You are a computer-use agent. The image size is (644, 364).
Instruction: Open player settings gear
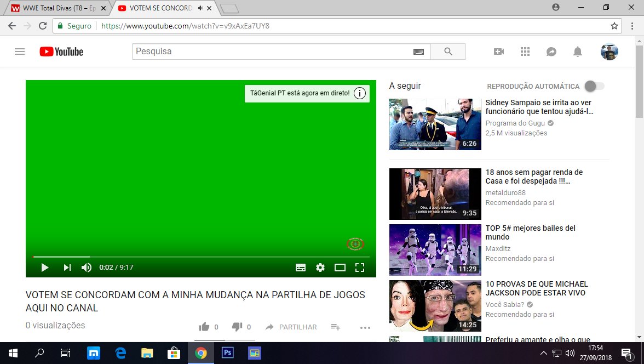[320, 268]
